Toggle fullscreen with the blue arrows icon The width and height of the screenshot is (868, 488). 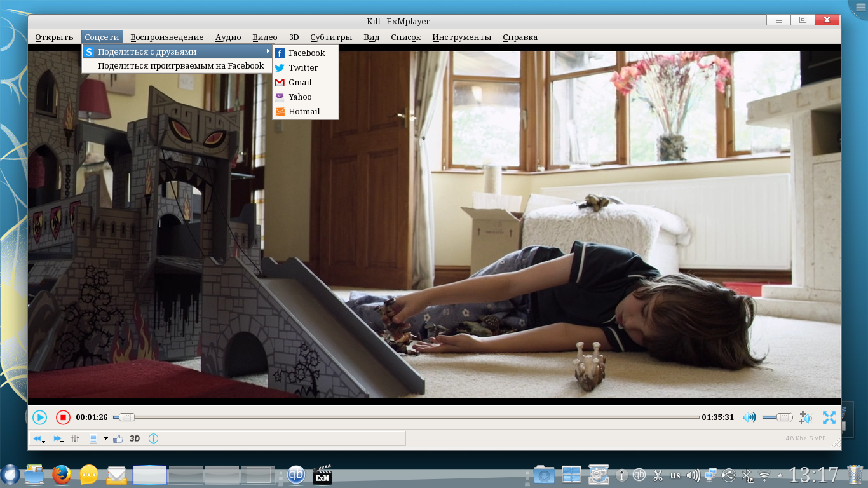tap(829, 417)
